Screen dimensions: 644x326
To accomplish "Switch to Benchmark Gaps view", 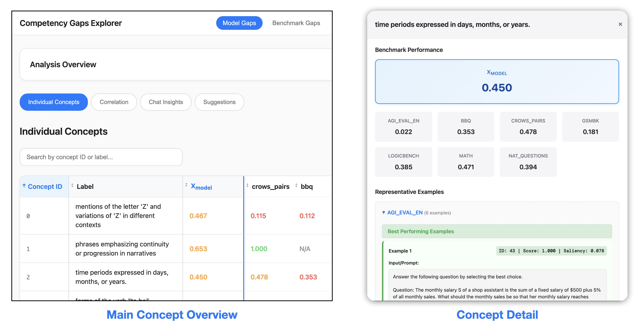I will coord(296,23).
